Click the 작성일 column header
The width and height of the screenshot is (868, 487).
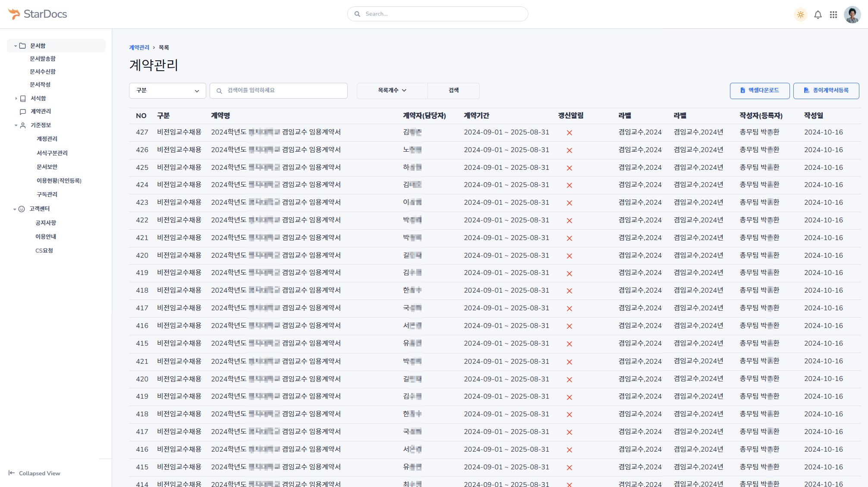pyautogui.click(x=814, y=116)
